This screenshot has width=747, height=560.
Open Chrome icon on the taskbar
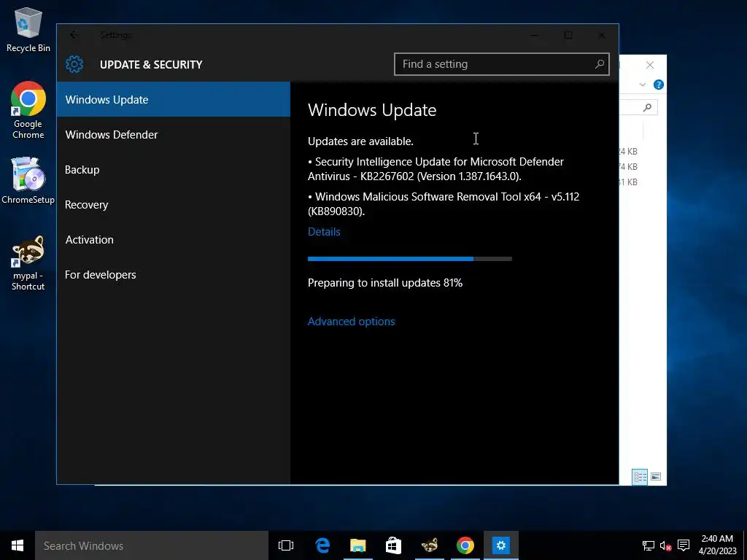point(465,545)
